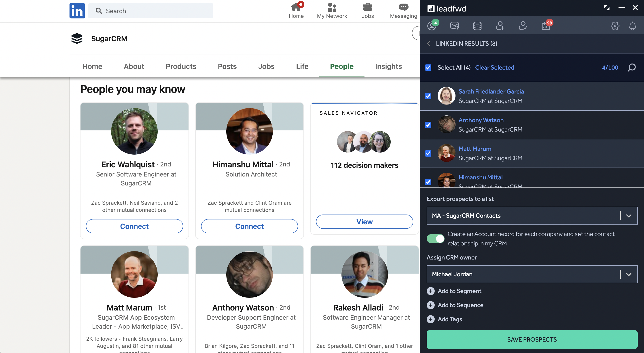This screenshot has width=644, height=353.
Task: Click Add Tags label
Action: pos(449,319)
